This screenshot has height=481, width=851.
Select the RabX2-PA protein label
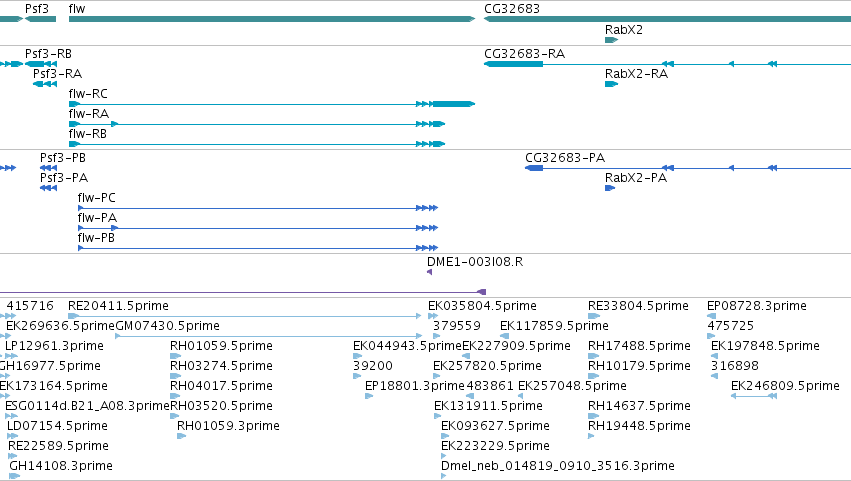(x=636, y=178)
